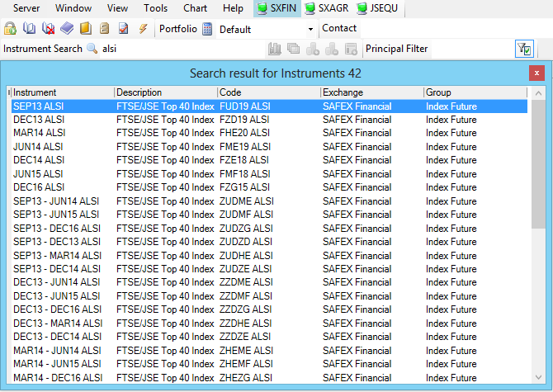
Task: Click the Portfolio calculator icon
Action: click(x=207, y=29)
